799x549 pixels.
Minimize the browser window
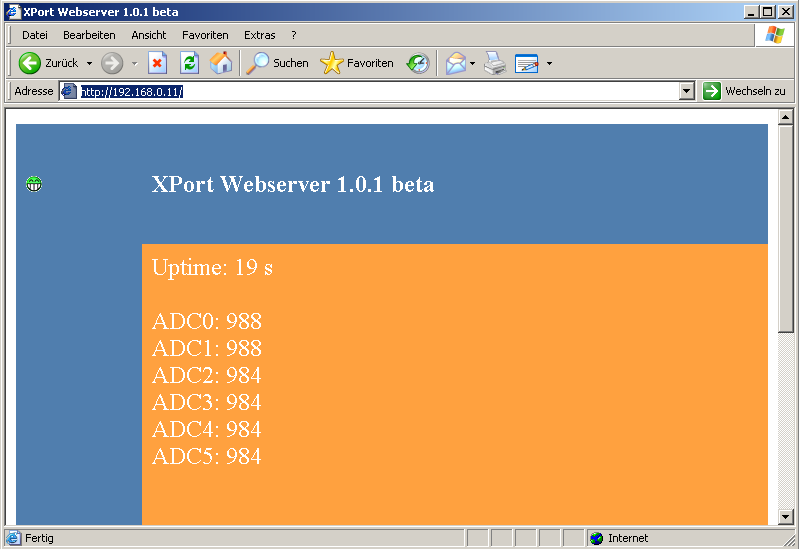751,12
